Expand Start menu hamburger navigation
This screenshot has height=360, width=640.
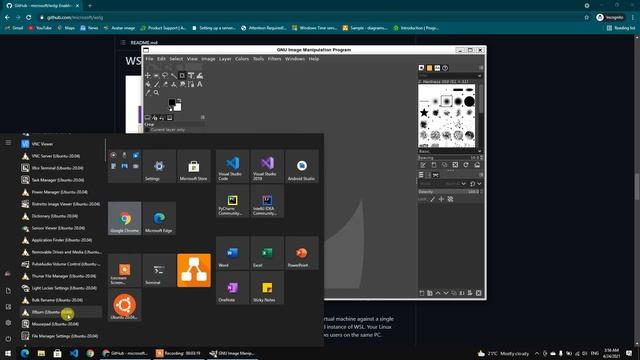click(x=8, y=142)
